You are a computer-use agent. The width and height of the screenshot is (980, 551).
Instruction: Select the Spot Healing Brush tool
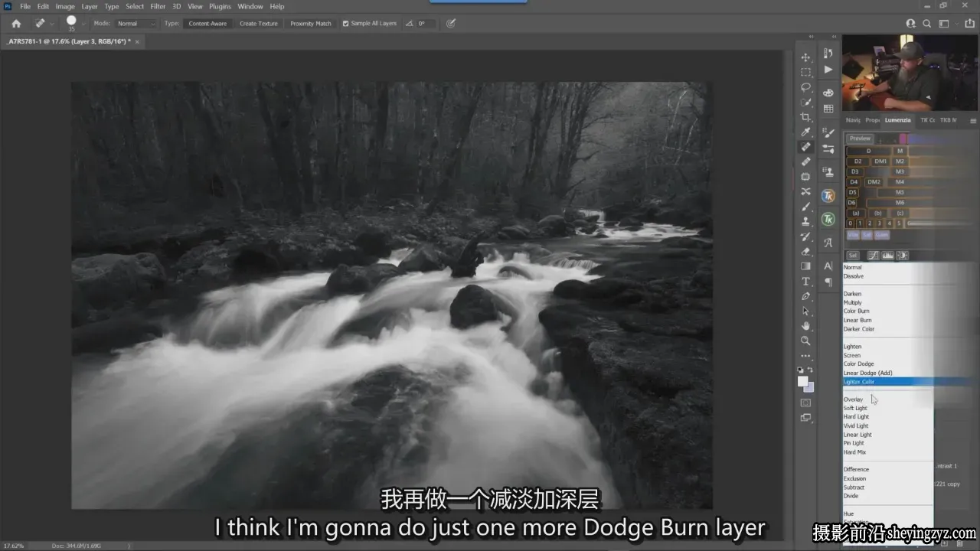point(805,147)
